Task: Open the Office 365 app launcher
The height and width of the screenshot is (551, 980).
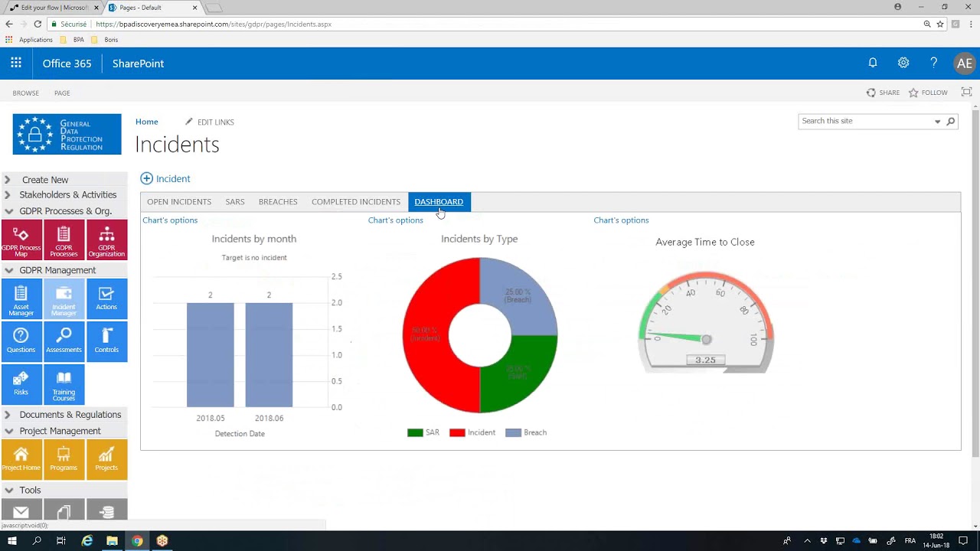Action: click(16, 64)
